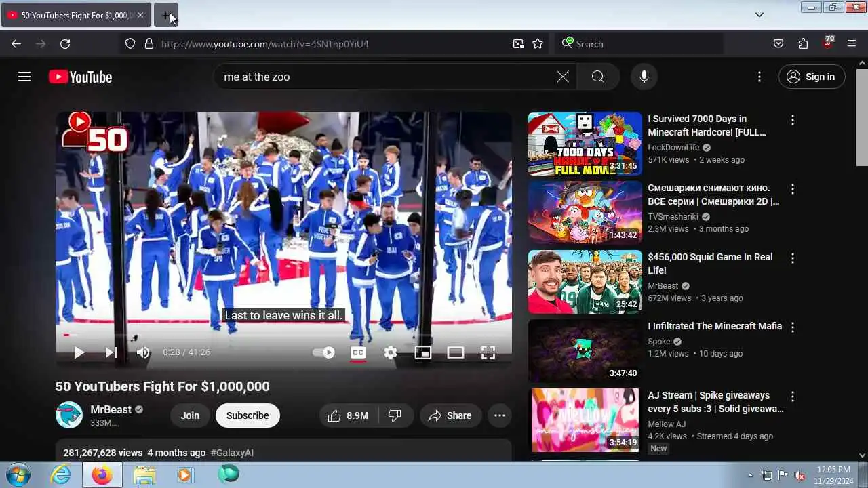Bookmark this page with the star
The width and height of the screenshot is (868, 488).
point(538,44)
